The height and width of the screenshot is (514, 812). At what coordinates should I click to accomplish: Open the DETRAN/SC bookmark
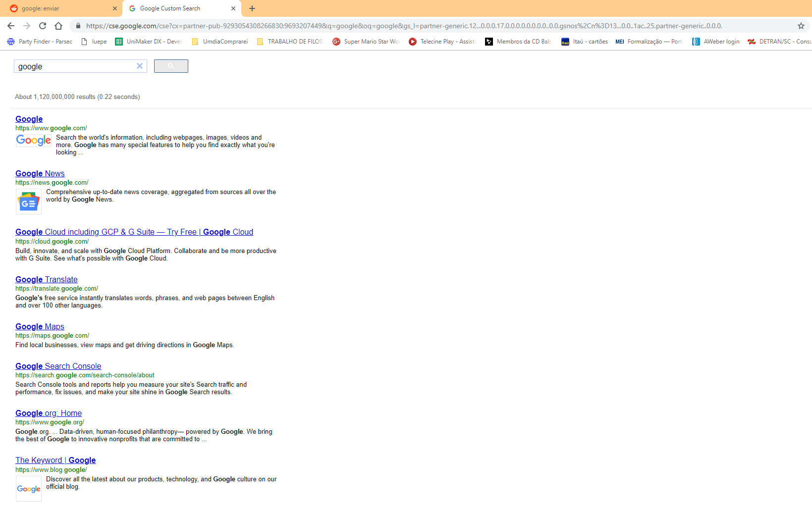[779, 42]
